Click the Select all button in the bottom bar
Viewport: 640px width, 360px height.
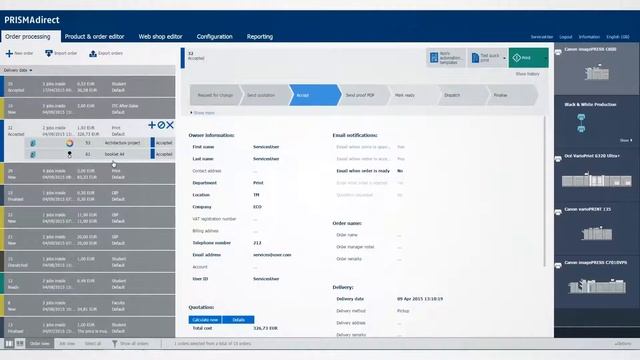click(93, 344)
